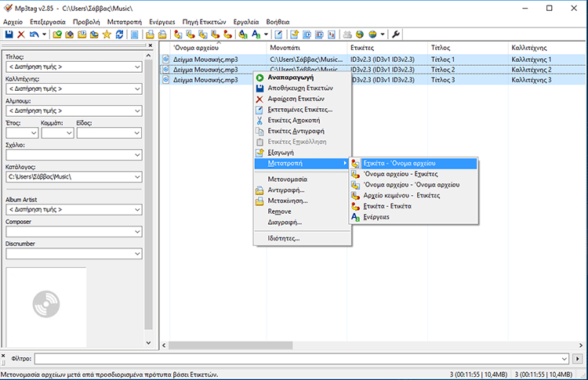This screenshot has height=380, width=588.
Task: Expand the Έτος field dropdown
Action: [34, 132]
